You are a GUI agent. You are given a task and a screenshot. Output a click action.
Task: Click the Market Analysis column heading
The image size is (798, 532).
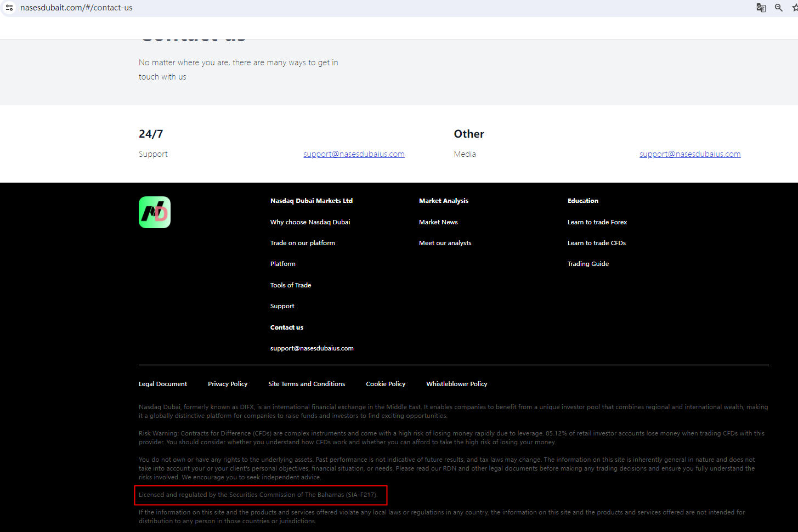click(444, 201)
